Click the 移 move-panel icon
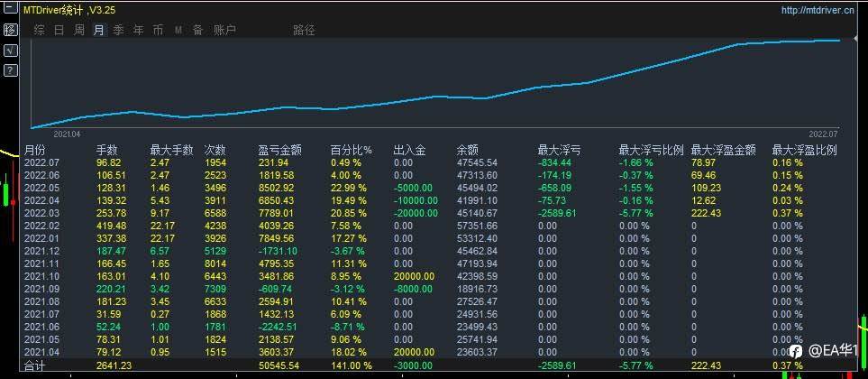This screenshot has height=379, width=868. click(11, 30)
